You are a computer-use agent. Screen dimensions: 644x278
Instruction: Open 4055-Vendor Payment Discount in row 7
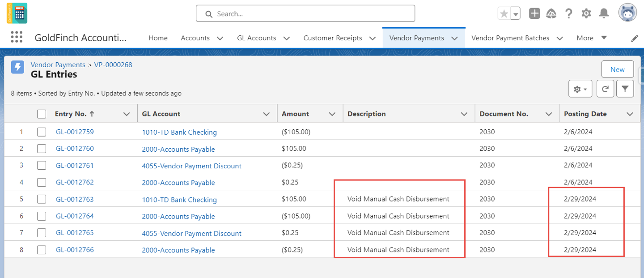(x=191, y=233)
